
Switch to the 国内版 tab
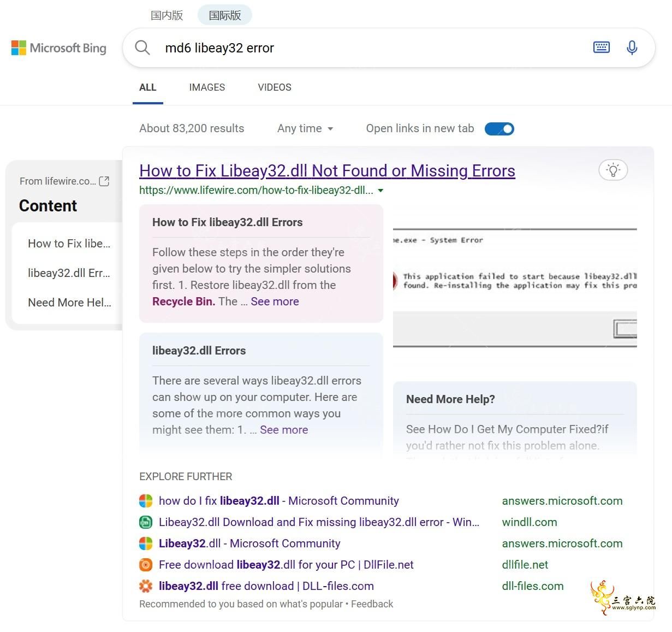[166, 15]
